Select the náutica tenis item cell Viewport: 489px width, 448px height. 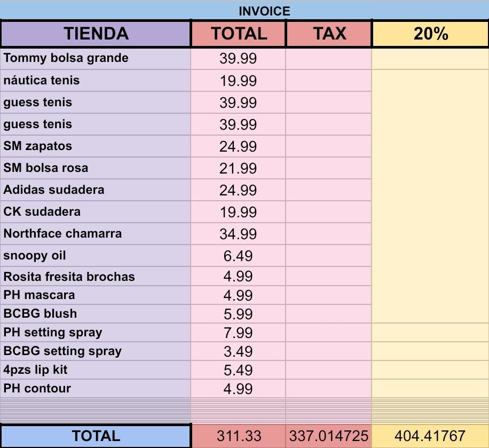coord(96,81)
